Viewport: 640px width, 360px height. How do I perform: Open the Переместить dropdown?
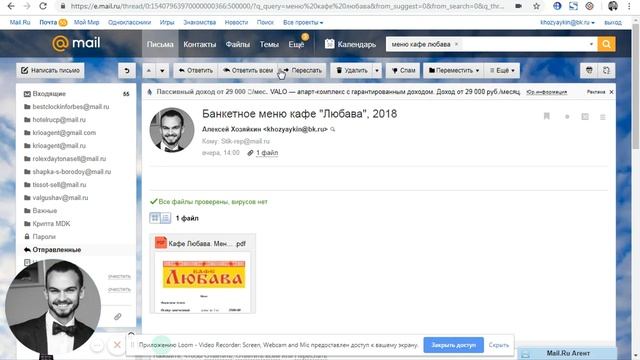pos(453,71)
